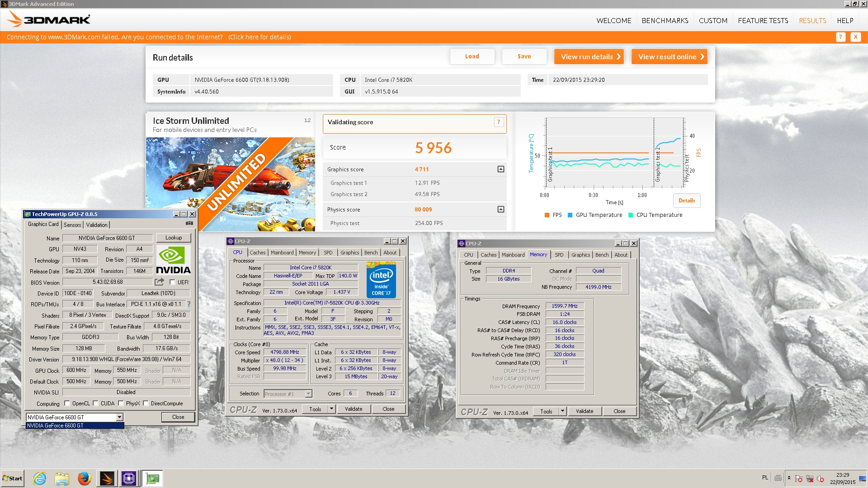Click Validate button in left CPU-Z
868x488 pixels.
pyautogui.click(x=354, y=409)
